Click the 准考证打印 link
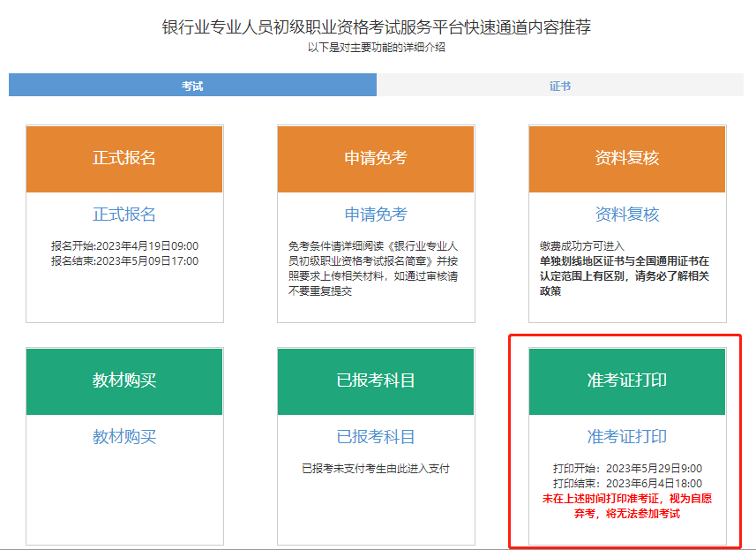This screenshot has height=550, width=756. [x=627, y=435]
